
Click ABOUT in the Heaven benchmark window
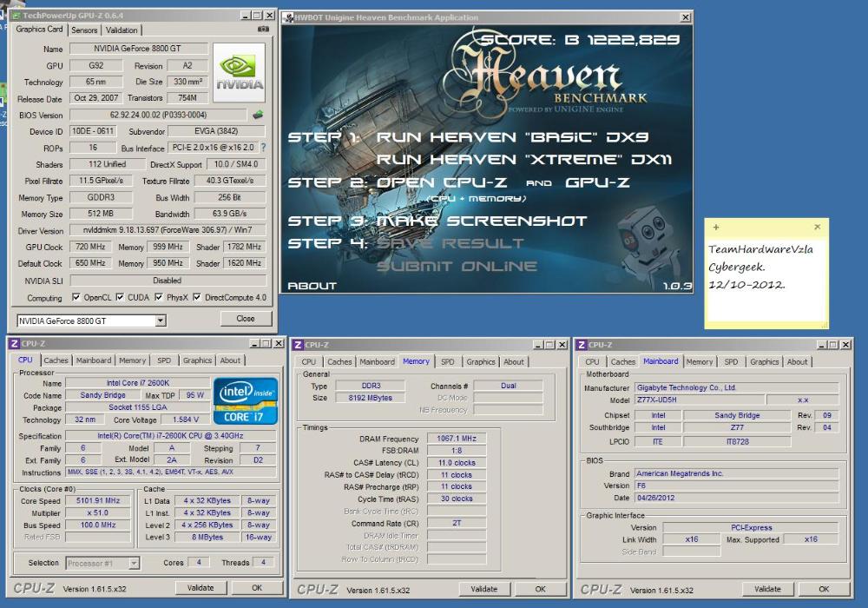point(312,286)
